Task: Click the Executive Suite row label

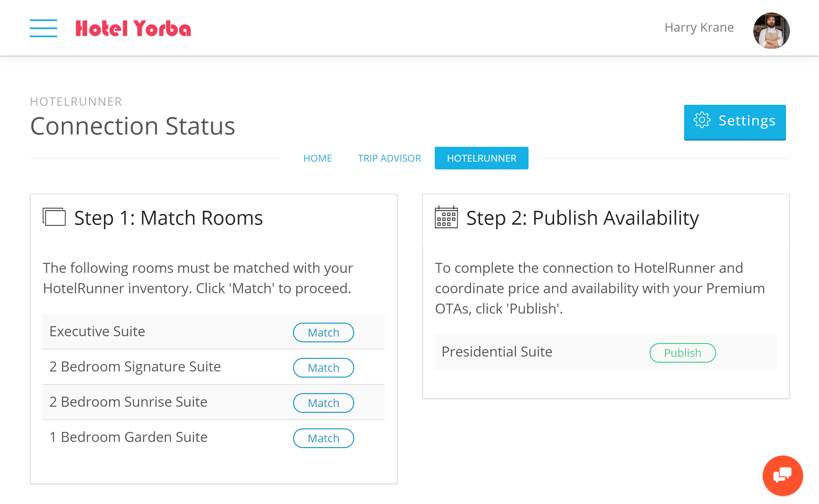Action: point(97,331)
